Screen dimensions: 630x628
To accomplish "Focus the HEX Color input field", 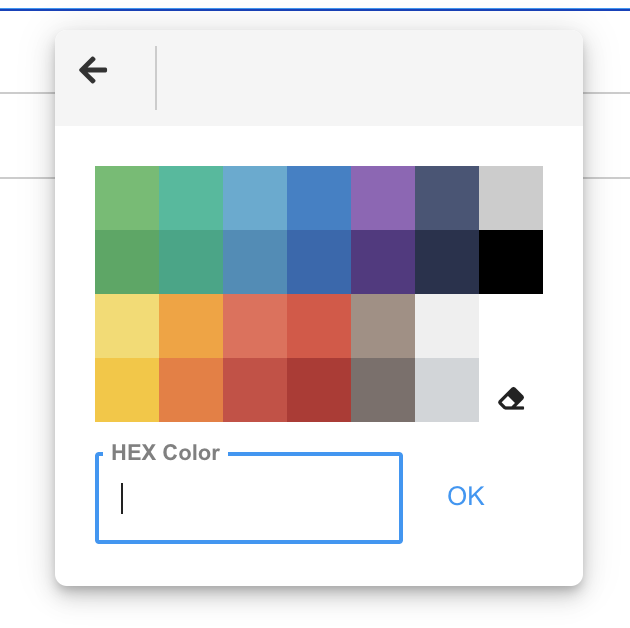I will point(249,498).
